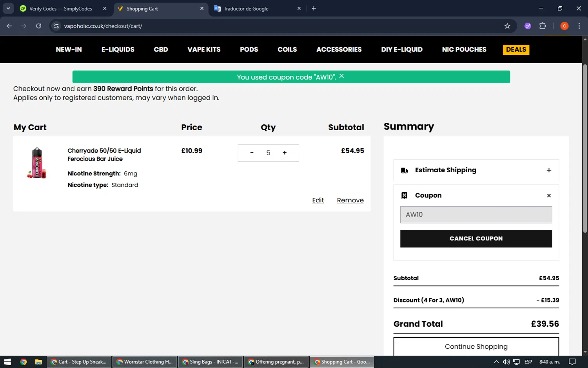The image size is (588, 368).
Task: Click the Coupon percent tag icon
Action: click(405, 195)
